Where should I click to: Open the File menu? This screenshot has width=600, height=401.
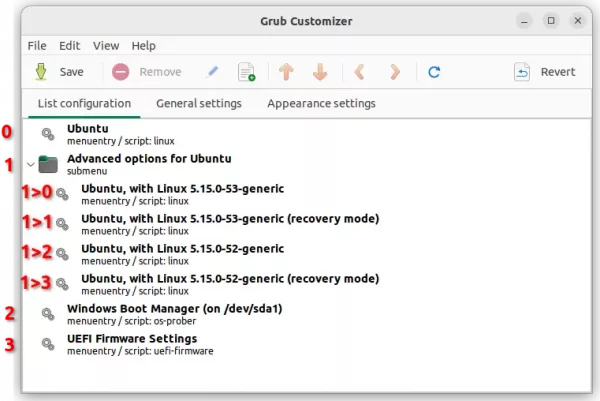tap(37, 46)
